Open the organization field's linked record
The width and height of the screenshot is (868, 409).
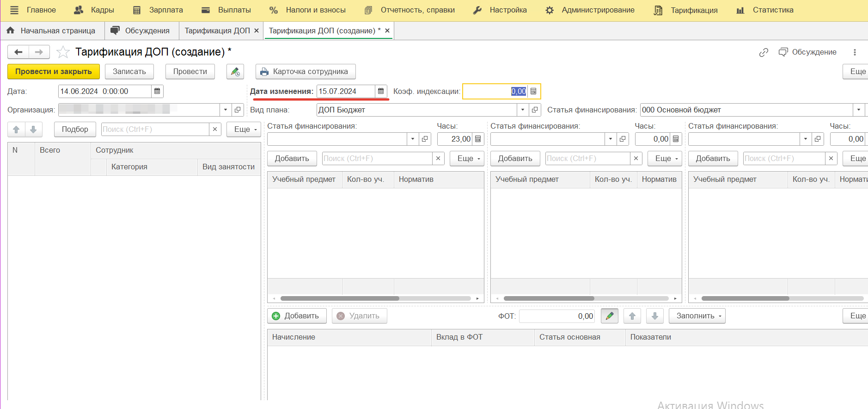click(238, 110)
